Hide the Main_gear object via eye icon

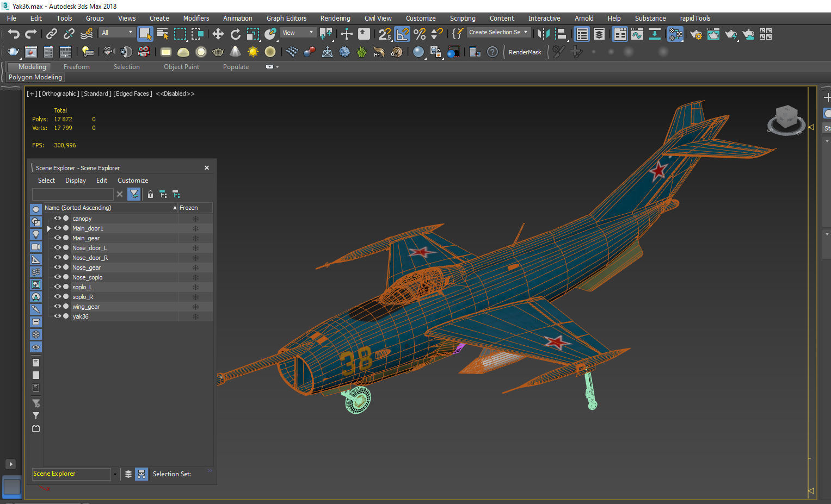pyautogui.click(x=57, y=238)
